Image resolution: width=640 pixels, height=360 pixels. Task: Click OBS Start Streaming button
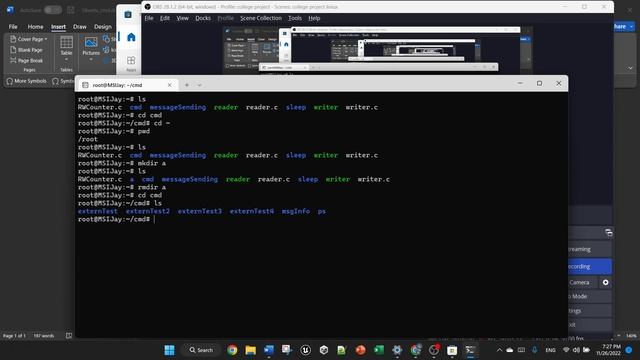click(590, 249)
